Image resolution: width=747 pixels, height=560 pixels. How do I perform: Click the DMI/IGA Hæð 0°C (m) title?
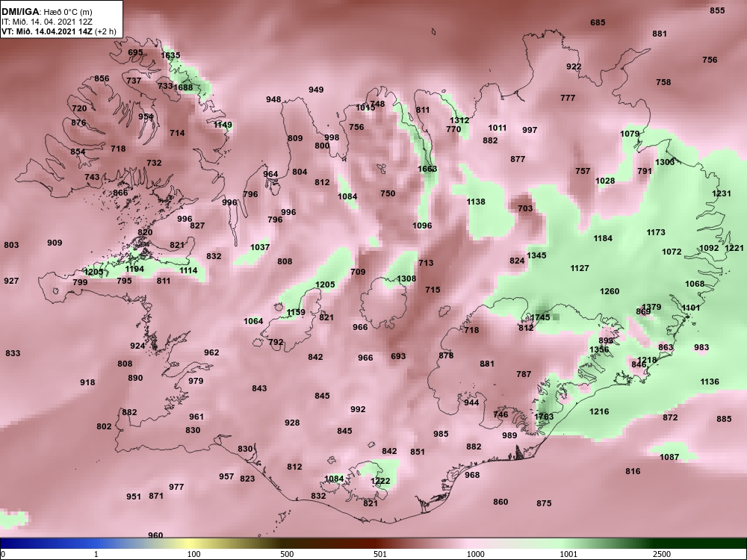[x=46, y=12]
